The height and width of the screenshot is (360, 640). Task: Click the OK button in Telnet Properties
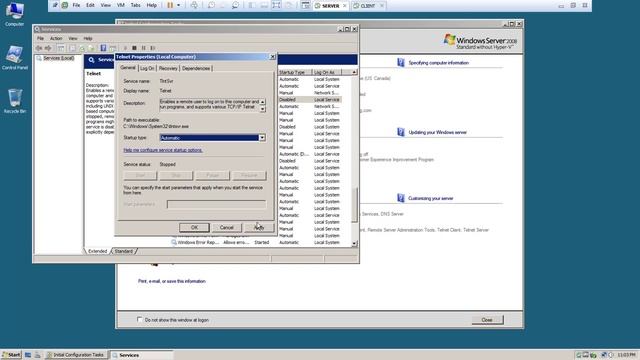pyautogui.click(x=194, y=227)
